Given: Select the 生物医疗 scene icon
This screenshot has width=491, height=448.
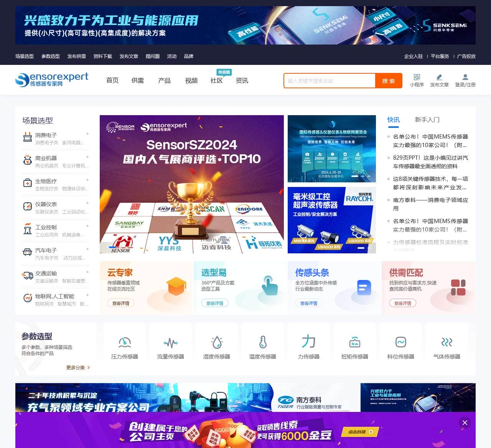Looking at the screenshot, I should pyautogui.click(x=28, y=183).
